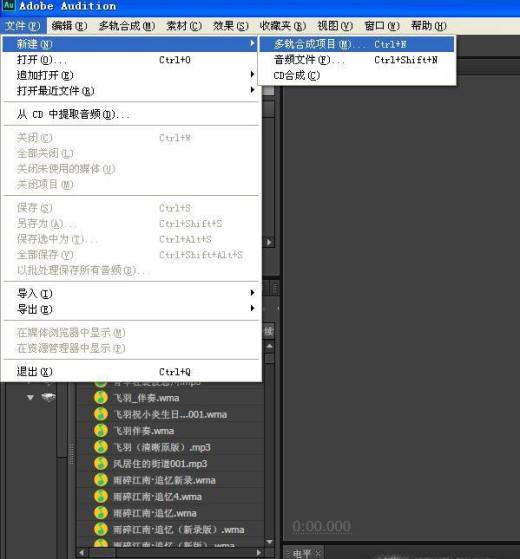Click the file list horizontal scroll-right arrow
This screenshot has height=559, width=520.
pyautogui.click(x=259, y=553)
